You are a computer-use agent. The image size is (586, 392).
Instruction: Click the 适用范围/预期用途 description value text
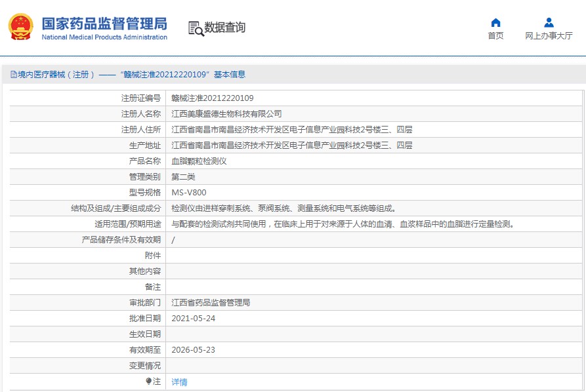tap(343, 224)
